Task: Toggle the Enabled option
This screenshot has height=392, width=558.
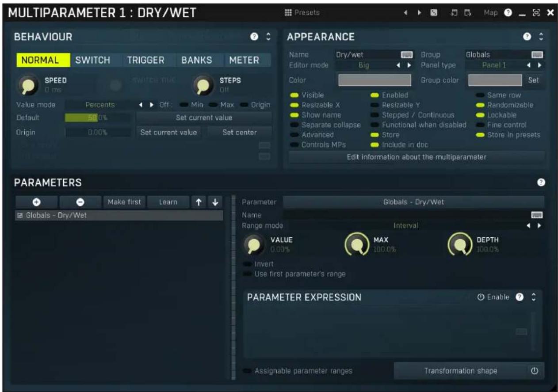Action: (x=389, y=95)
